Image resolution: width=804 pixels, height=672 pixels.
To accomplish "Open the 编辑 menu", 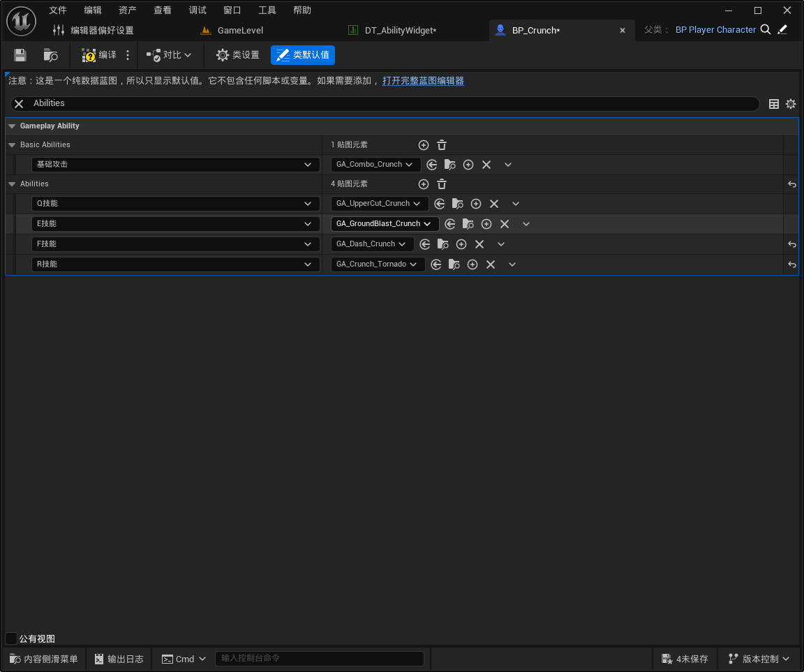I will (x=93, y=10).
